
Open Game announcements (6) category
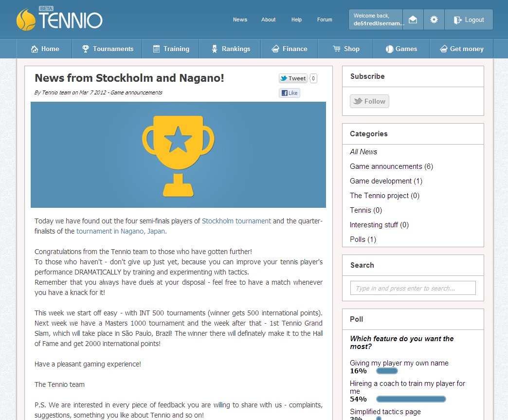tap(391, 166)
